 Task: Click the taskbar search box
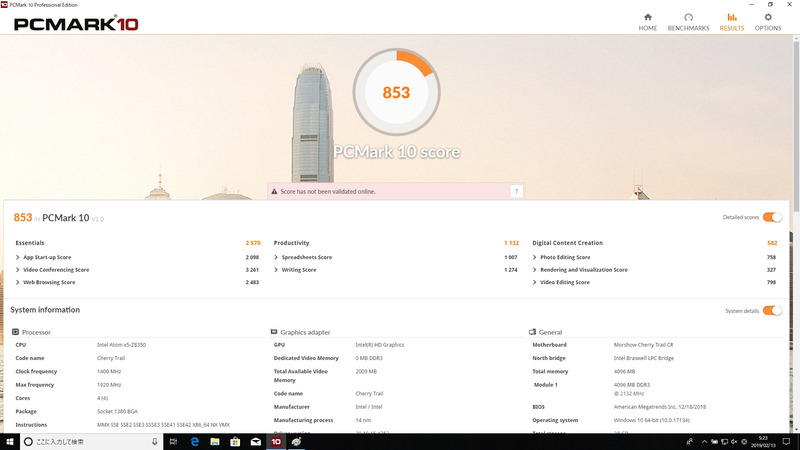coord(91,442)
